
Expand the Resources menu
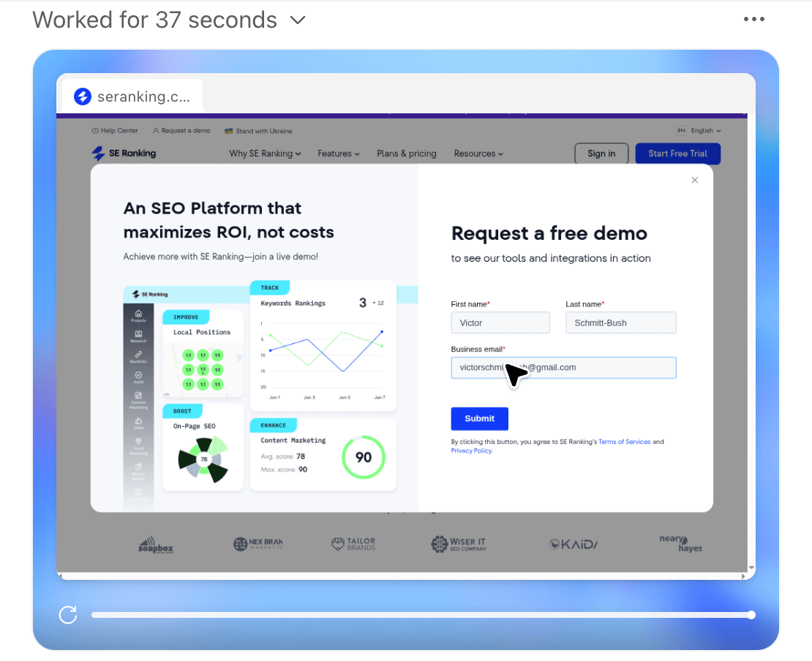[x=478, y=154]
